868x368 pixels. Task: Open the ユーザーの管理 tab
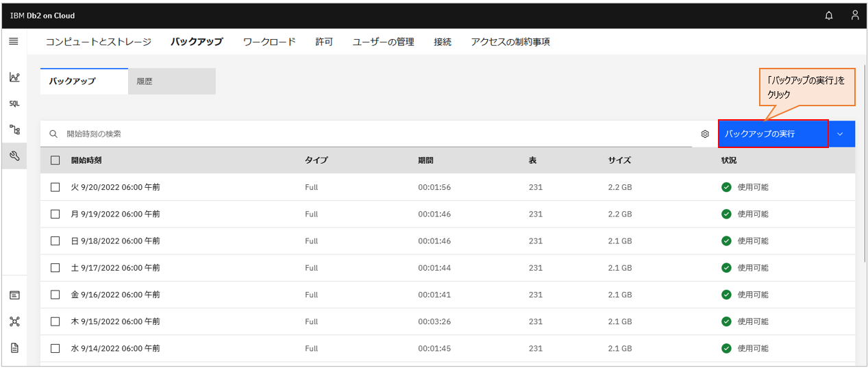pos(383,42)
